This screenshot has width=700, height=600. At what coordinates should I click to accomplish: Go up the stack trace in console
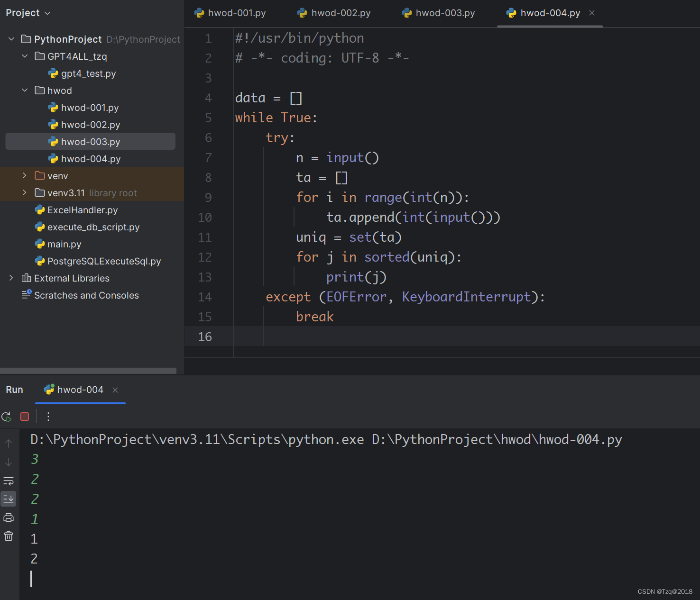coord(9,443)
